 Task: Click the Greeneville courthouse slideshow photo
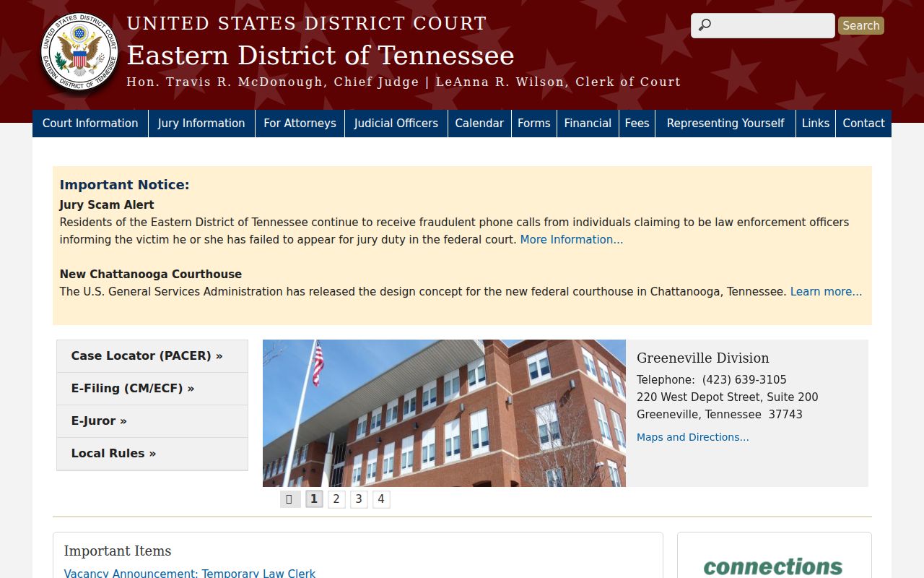coord(444,413)
